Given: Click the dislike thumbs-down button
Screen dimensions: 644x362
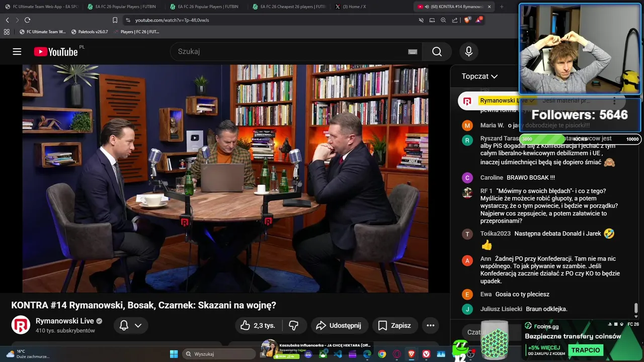Looking at the screenshot, I should click(294, 325).
